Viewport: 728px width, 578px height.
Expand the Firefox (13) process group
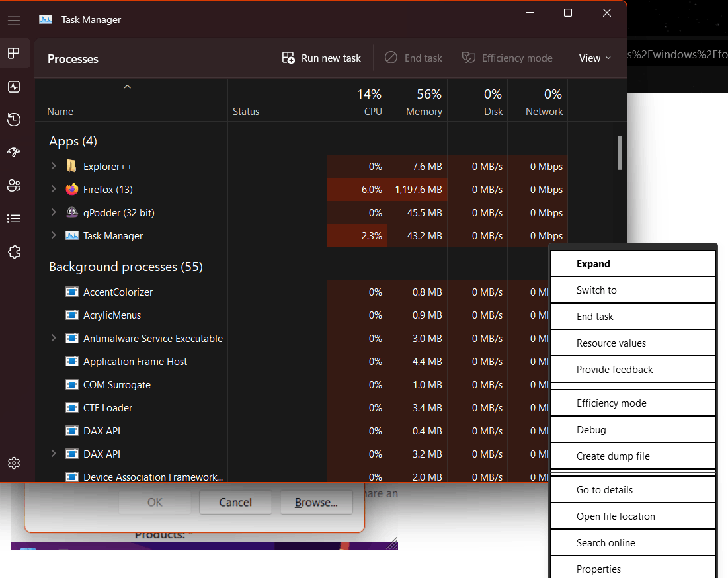tap(54, 189)
